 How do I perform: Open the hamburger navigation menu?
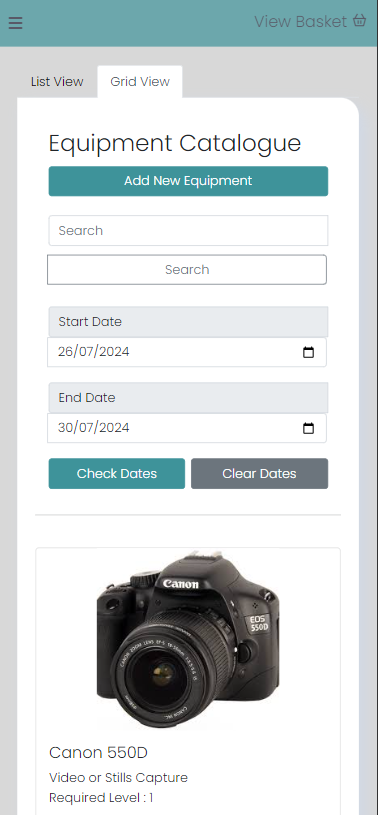click(x=15, y=23)
